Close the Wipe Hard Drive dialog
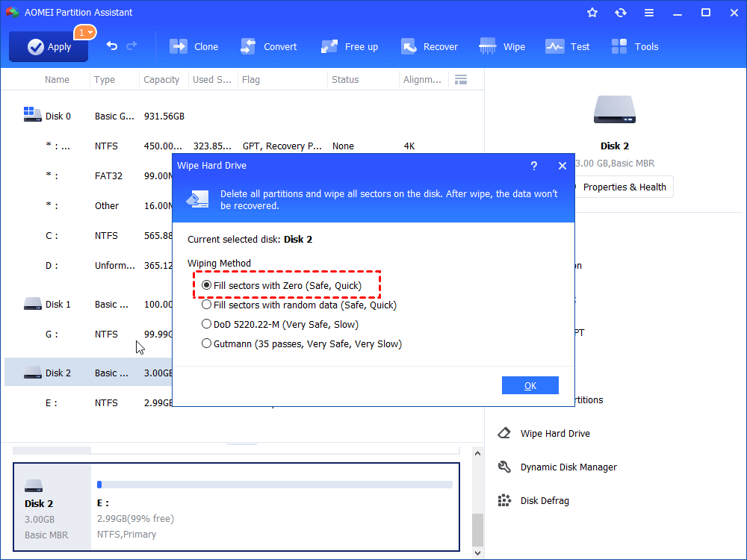The image size is (747, 560). [x=562, y=166]
